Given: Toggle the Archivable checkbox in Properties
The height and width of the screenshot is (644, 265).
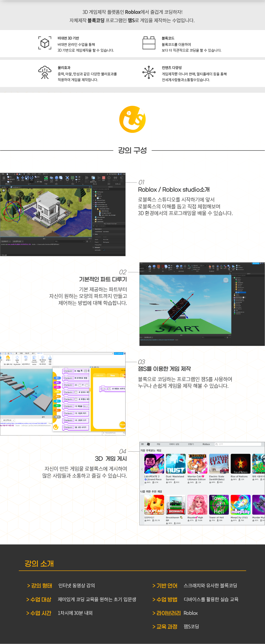Looking at the screenshot, I should point(104,250).
